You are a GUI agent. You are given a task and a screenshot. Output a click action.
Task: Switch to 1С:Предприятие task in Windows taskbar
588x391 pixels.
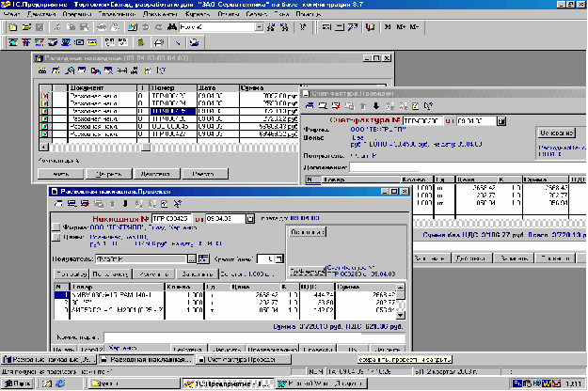229,383
